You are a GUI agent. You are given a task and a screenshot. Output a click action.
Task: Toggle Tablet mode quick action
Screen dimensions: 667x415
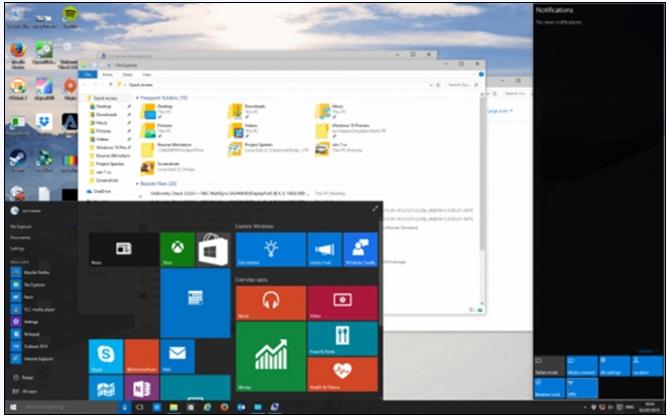pyautogui.click(x=550, y=366)
